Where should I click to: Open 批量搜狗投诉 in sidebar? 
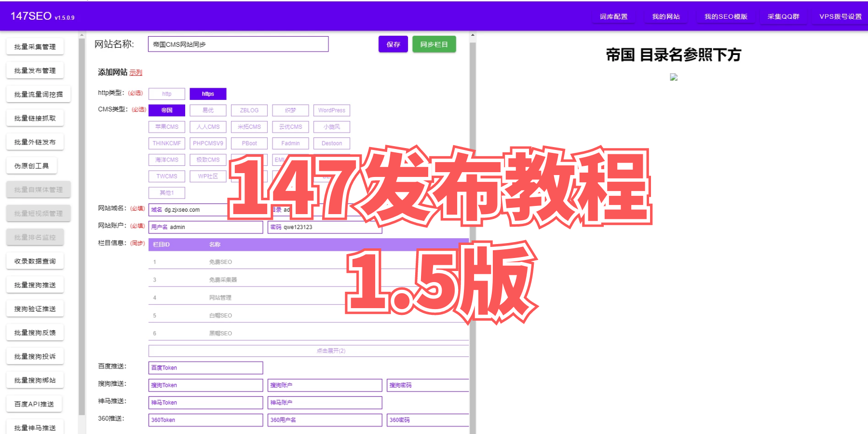35,357
